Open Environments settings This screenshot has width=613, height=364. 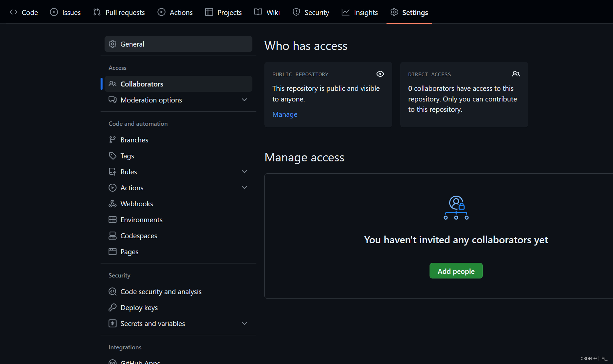[178, 220]
